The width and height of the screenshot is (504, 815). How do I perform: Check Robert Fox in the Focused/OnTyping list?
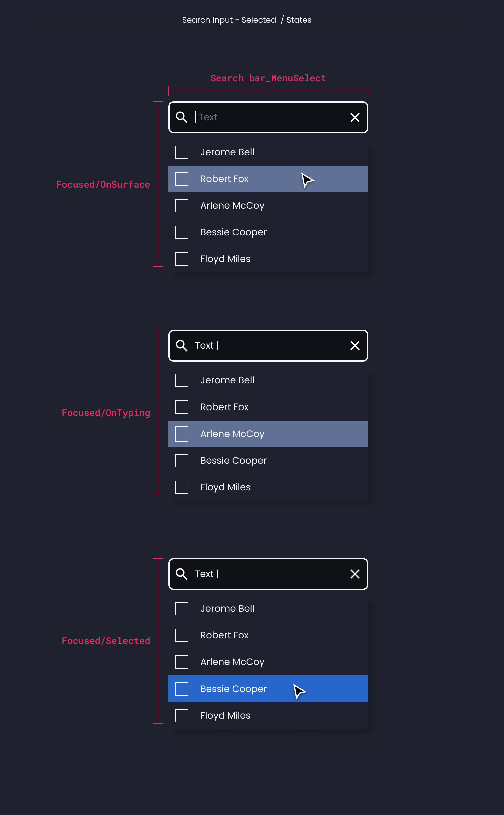(x=182, y=407)
